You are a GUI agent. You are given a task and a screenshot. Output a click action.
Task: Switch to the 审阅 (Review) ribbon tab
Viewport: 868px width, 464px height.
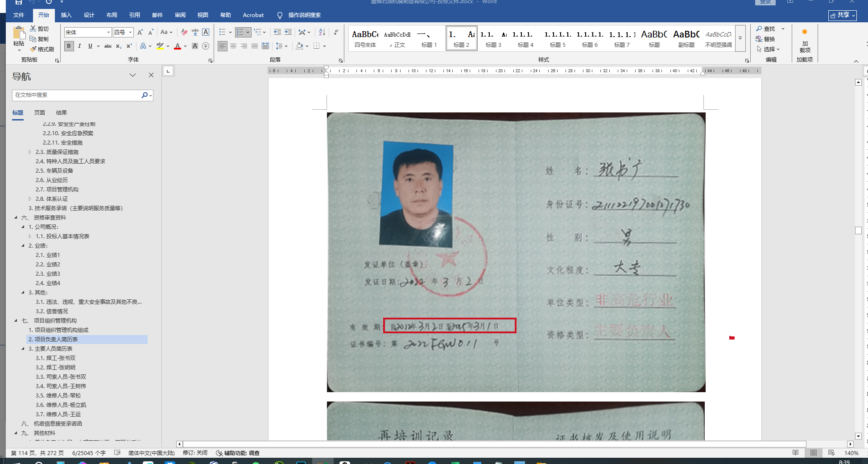click(180, 15)
